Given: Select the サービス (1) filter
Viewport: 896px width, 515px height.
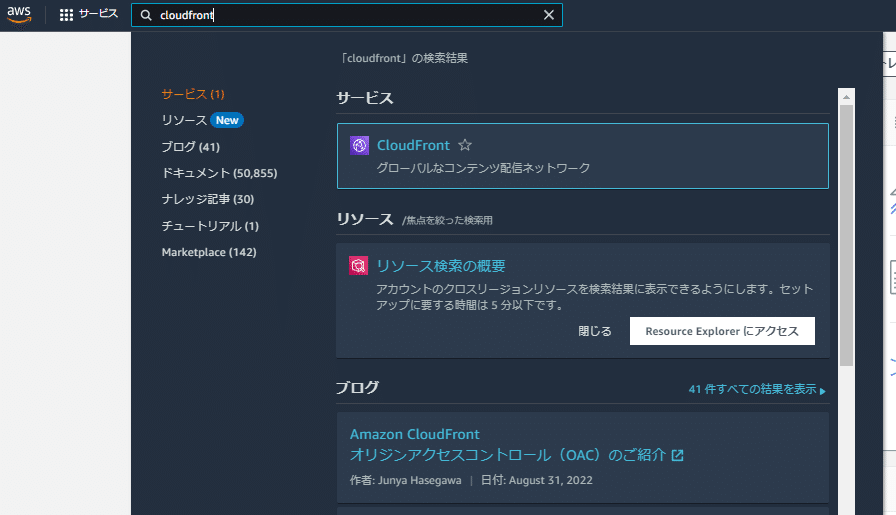Looking at the screenshot, I should point(193,94).
